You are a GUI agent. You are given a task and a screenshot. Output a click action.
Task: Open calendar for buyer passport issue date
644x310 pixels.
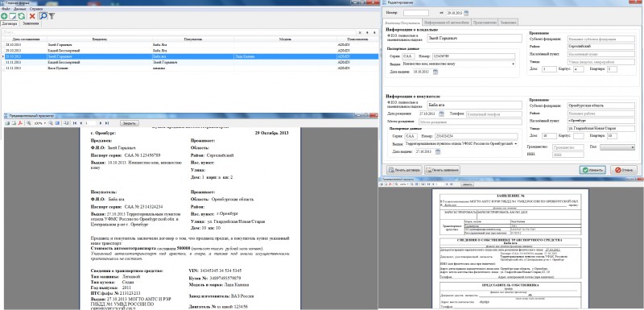tap(438, 152)
